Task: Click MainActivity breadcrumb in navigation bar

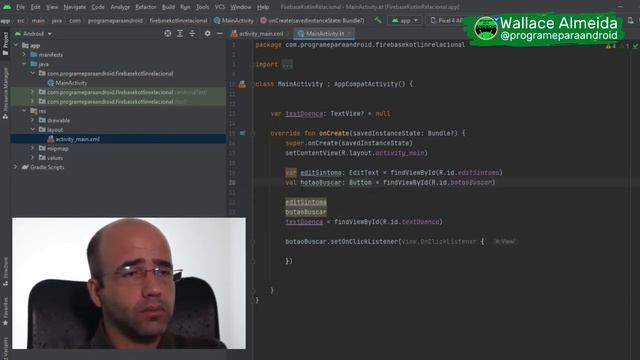Action: pyautogui.click(x=234, y=20)
